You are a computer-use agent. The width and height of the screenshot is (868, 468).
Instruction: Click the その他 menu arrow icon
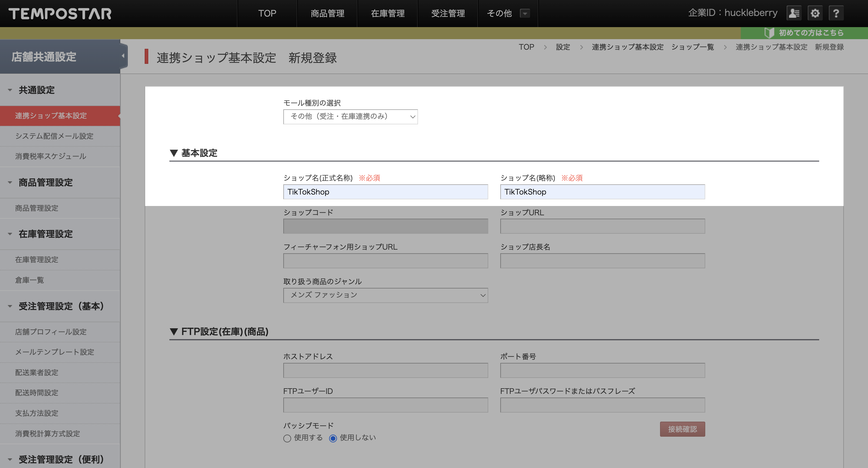click(525, 14)
